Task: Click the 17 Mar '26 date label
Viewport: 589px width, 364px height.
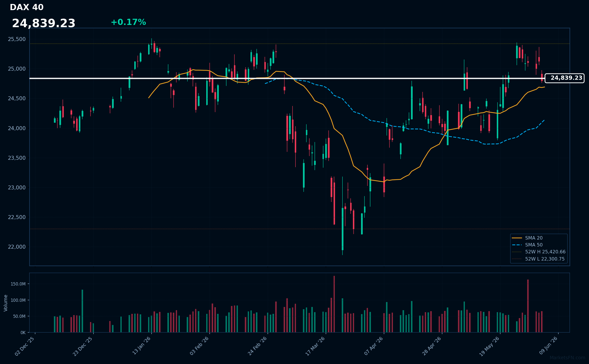Action: tap(315, 346)
